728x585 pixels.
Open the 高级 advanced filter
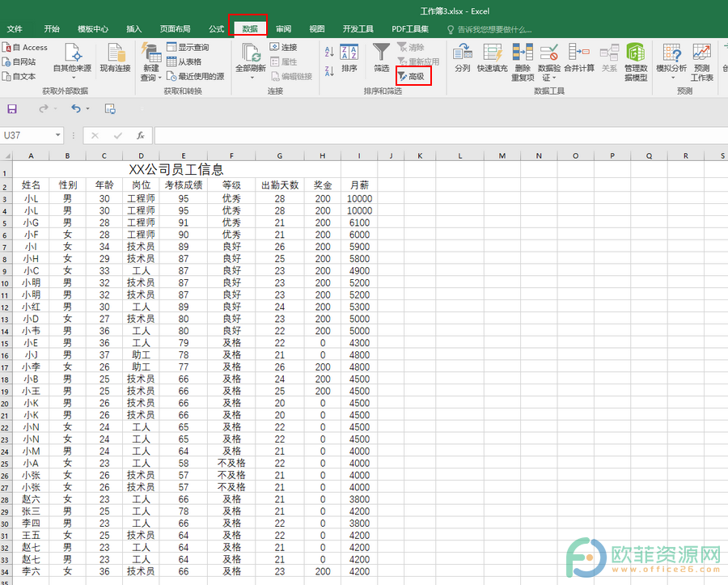point(412,76)
